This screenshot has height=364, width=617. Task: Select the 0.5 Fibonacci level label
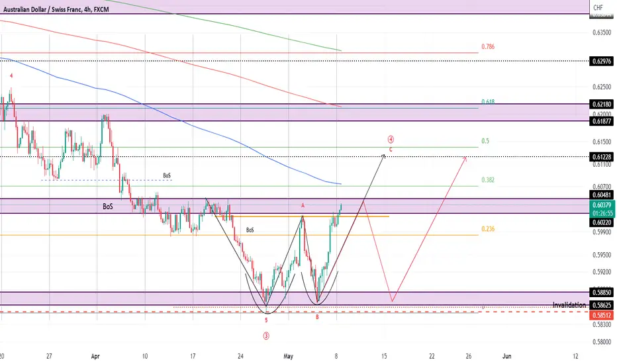click(x=485, y=141)
